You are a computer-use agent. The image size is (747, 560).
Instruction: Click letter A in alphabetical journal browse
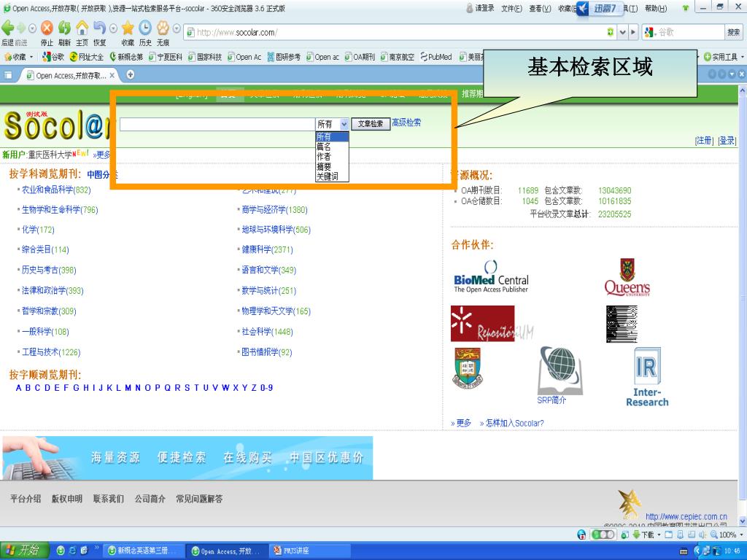pos(18,388)
